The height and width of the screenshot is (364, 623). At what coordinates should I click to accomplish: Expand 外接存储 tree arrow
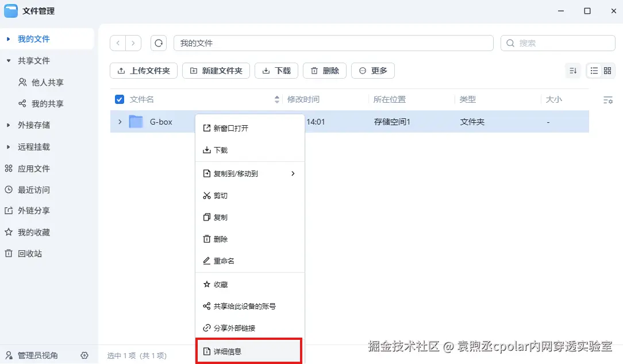(9, 125)
